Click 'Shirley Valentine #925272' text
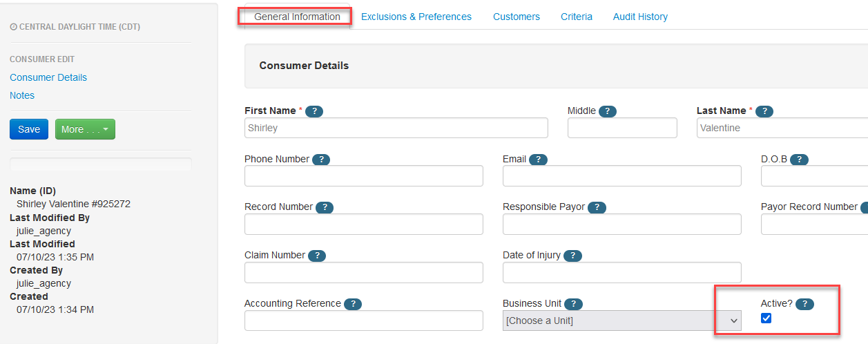The height and width of the screenshot is (344, 868). pos(73,204)
